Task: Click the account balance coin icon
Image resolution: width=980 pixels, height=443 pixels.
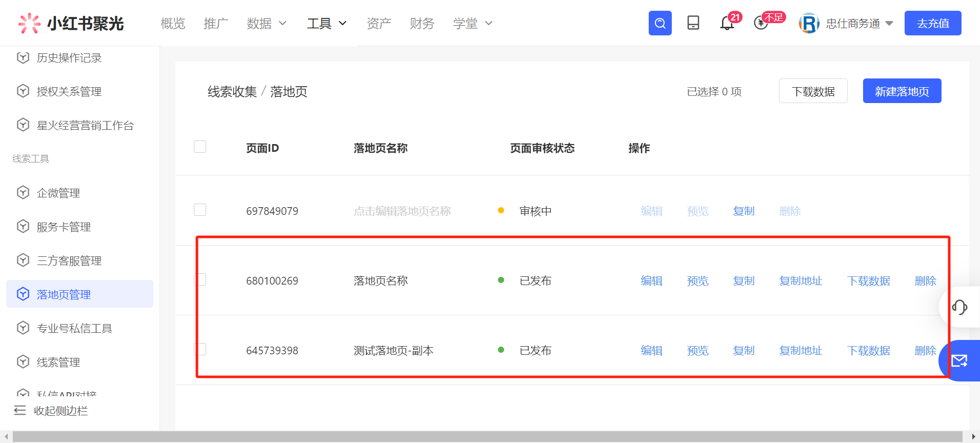Action: point(761,23)
